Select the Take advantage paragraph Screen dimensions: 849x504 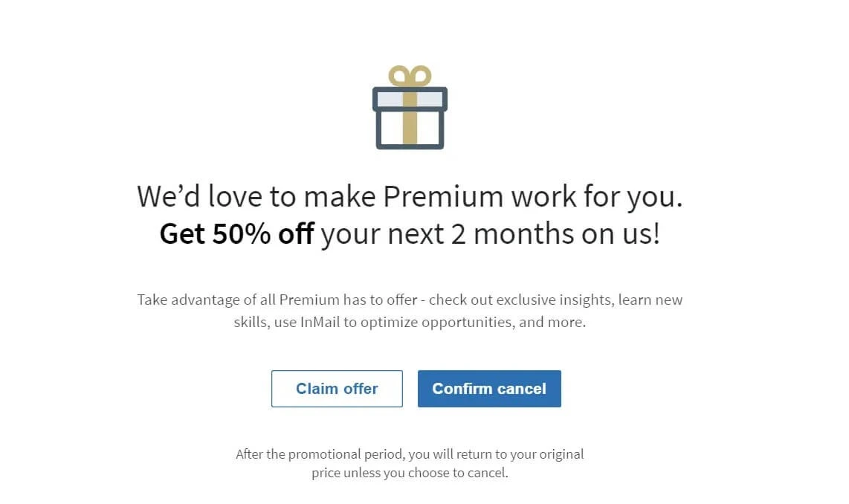pos(410,311)
